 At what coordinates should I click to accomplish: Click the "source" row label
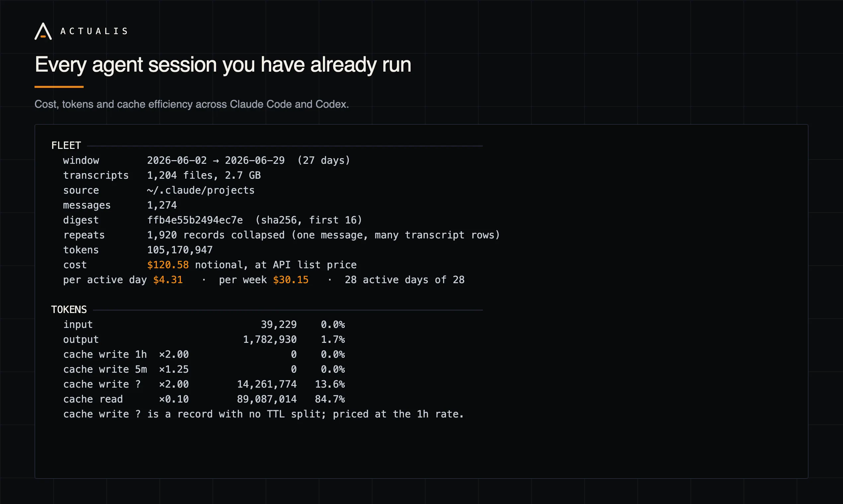81,190
